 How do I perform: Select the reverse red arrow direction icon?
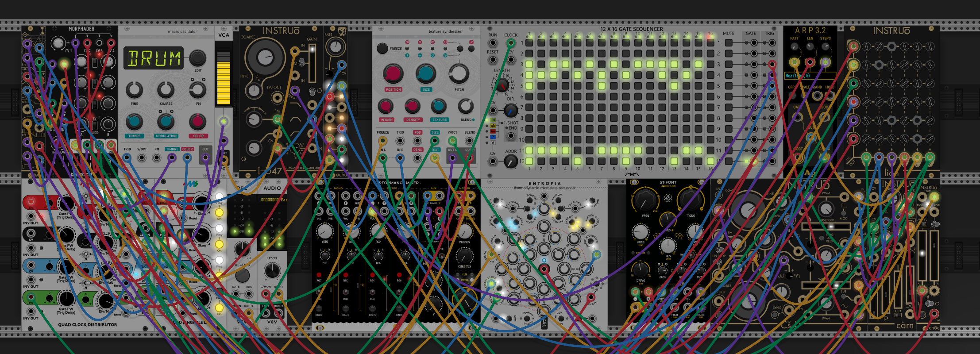(x=493, y=131)
